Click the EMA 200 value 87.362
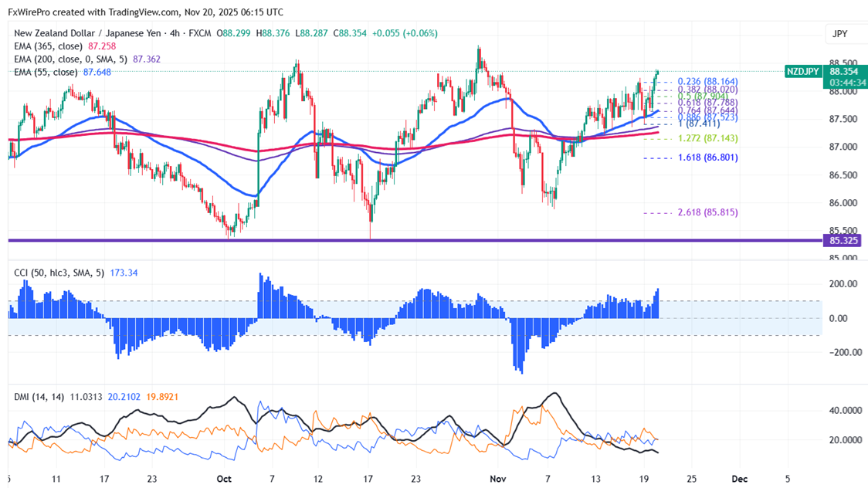The height and width of the screenshot is (488, 868). point(147,59)
